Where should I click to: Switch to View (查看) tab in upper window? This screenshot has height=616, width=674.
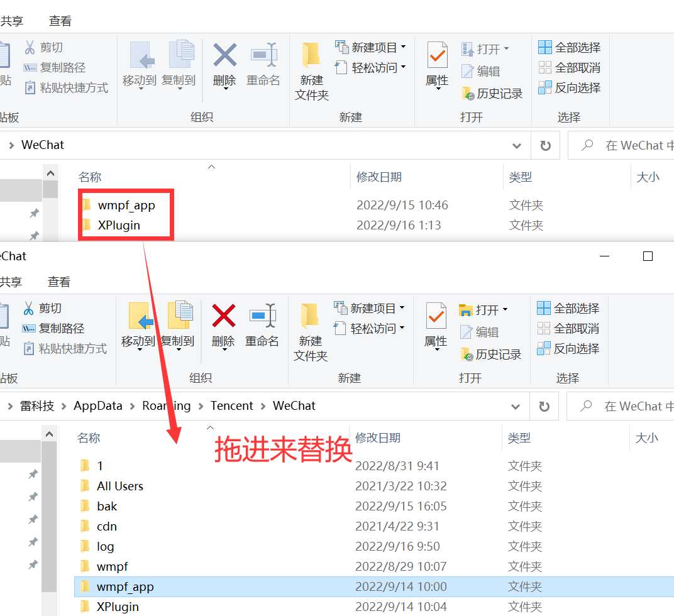(60, 21)
